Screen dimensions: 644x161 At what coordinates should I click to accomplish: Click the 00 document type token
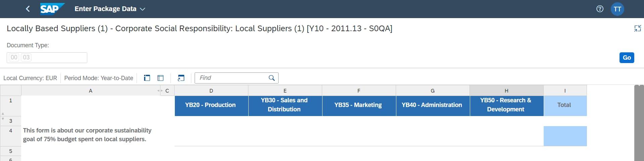(x=14, y=57)
